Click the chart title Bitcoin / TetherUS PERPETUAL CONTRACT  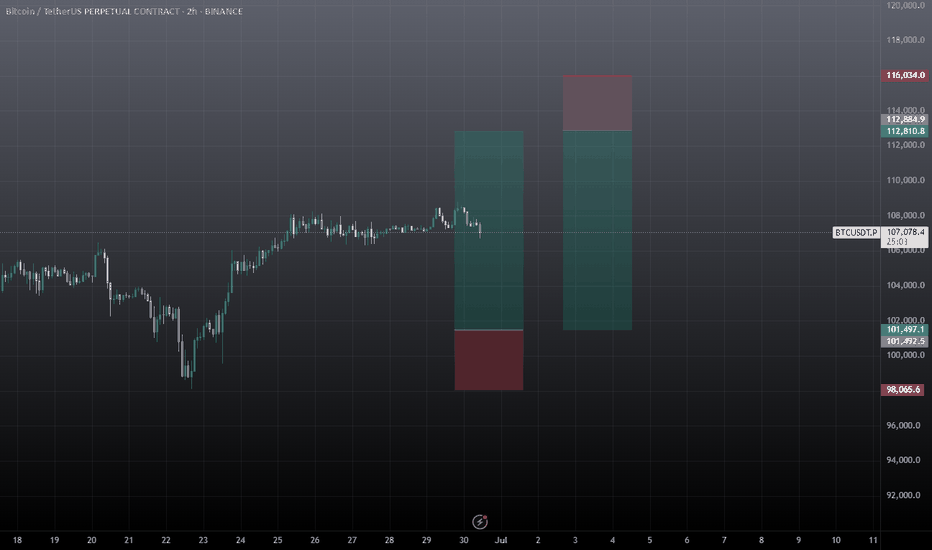[93, 11]
